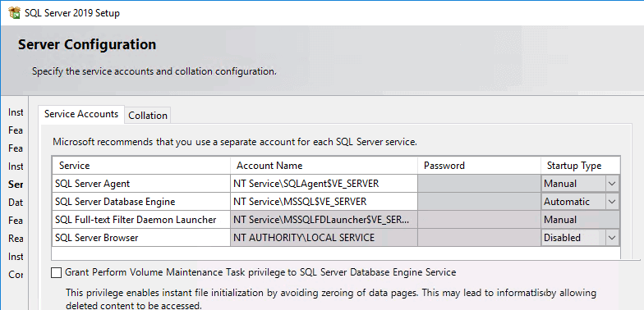This screenshot has width=644, height=310.
Task: Switch to the Collation tab
Action: (x=148, y=115)
